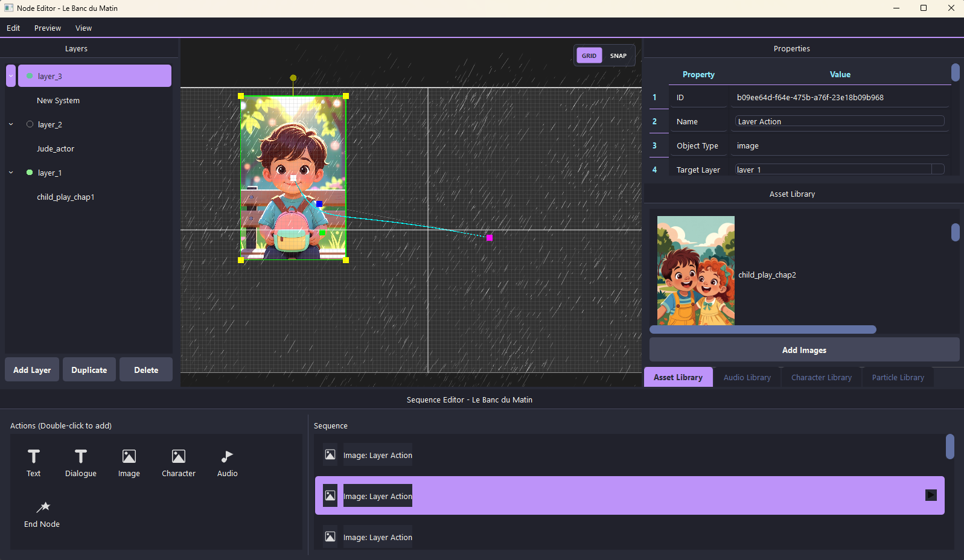Click the blue control handle on the canvas
The image size is (964, 560).
[319, 204]
